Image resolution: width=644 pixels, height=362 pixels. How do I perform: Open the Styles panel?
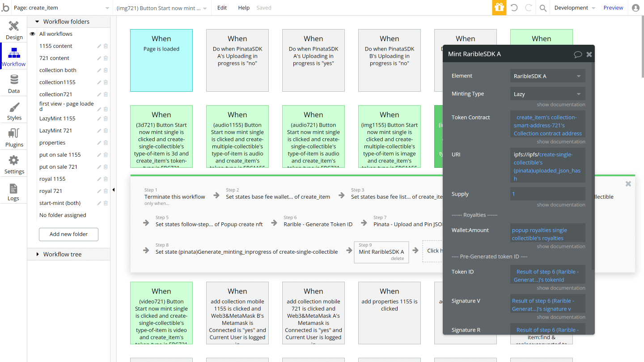click(x=14, y=111)
